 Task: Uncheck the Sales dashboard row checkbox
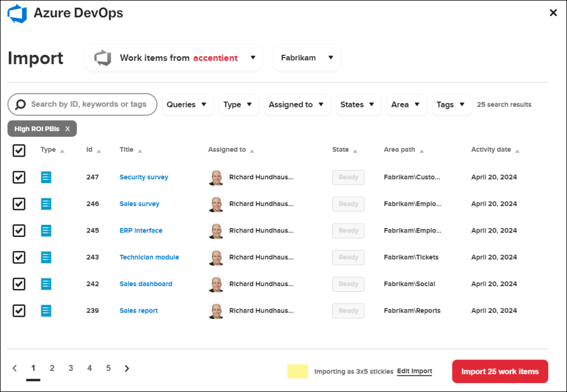click(x=19, y=284)
